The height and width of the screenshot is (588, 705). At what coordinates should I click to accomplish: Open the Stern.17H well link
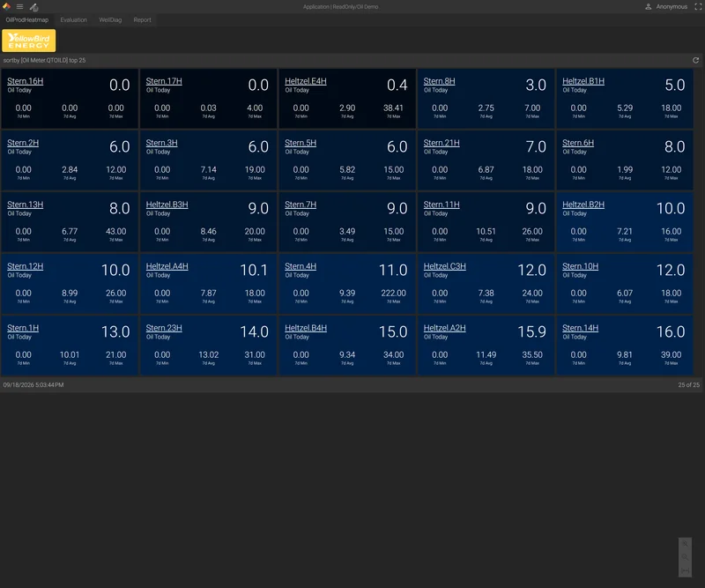164,81
